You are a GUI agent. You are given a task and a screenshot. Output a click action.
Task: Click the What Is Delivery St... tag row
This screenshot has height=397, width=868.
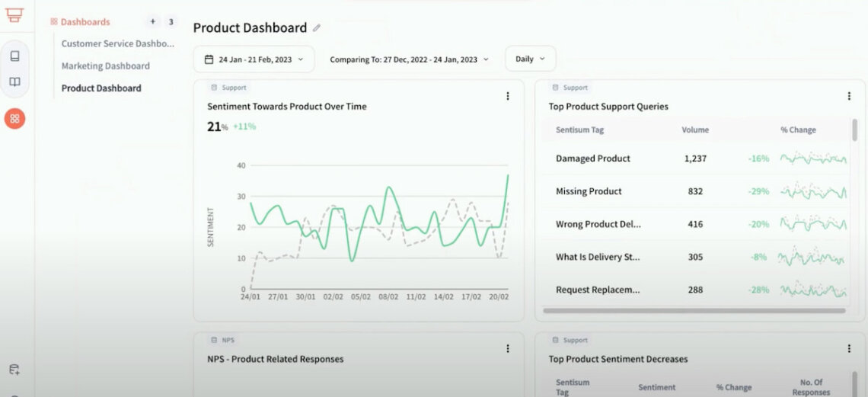pos(695,257)
